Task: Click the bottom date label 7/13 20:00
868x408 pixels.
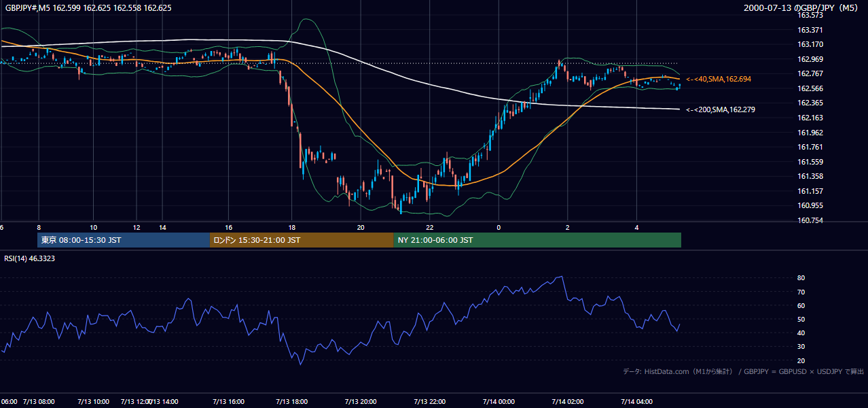Action: 361,402
